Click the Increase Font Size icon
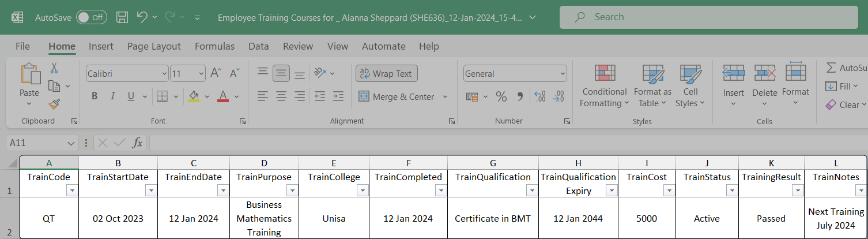The height and width of the screenshot is (239, 868). click(216, 73)
